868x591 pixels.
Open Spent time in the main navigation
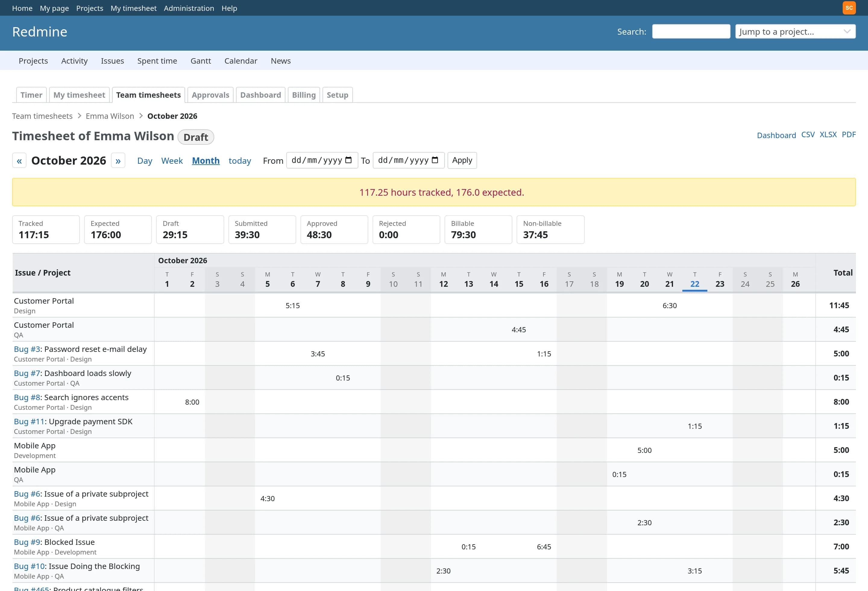point(157,61)
